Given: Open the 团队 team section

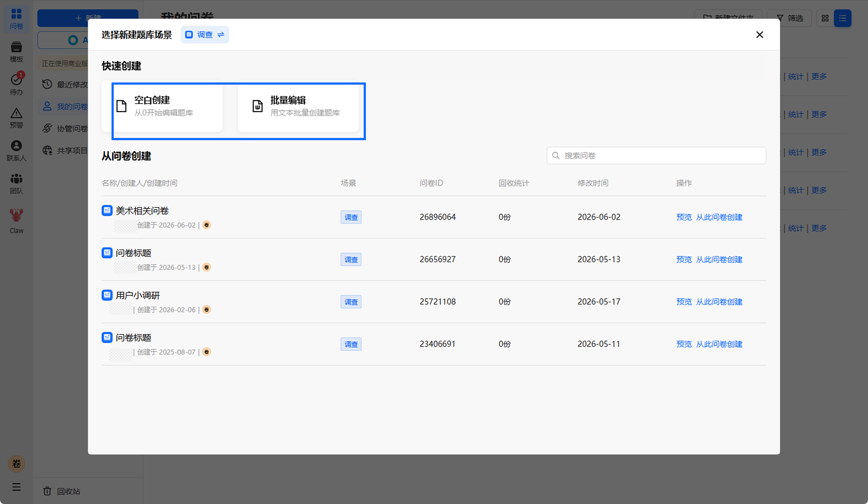Looking at the screenshot, I should point(16,184).
